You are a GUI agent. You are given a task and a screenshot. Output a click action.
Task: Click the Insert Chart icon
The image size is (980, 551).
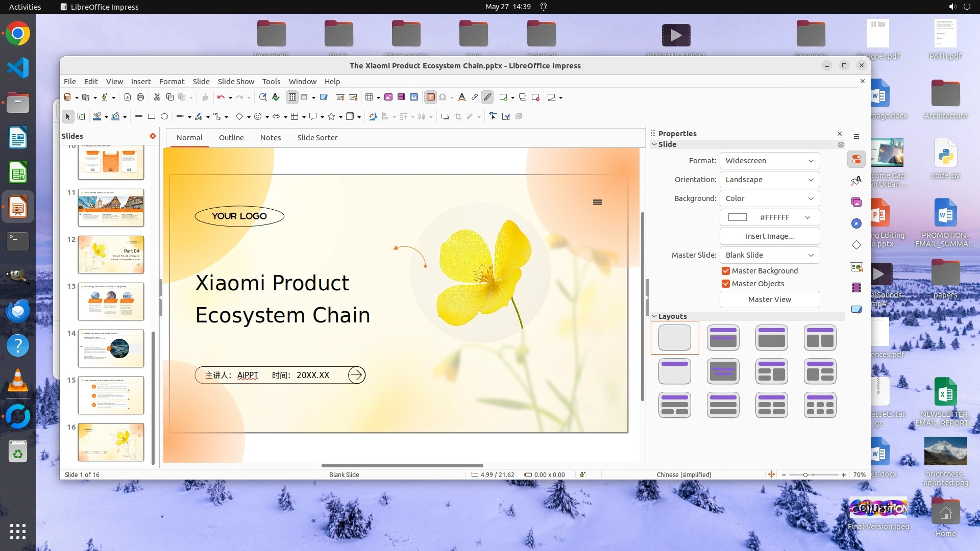point(414,97)
